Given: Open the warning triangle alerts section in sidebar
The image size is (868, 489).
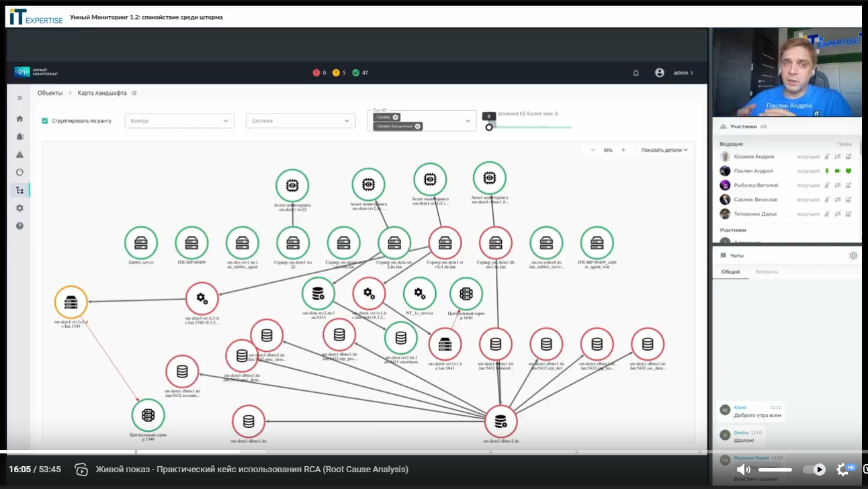Looking at the screenshot, I should pos(19,154).
